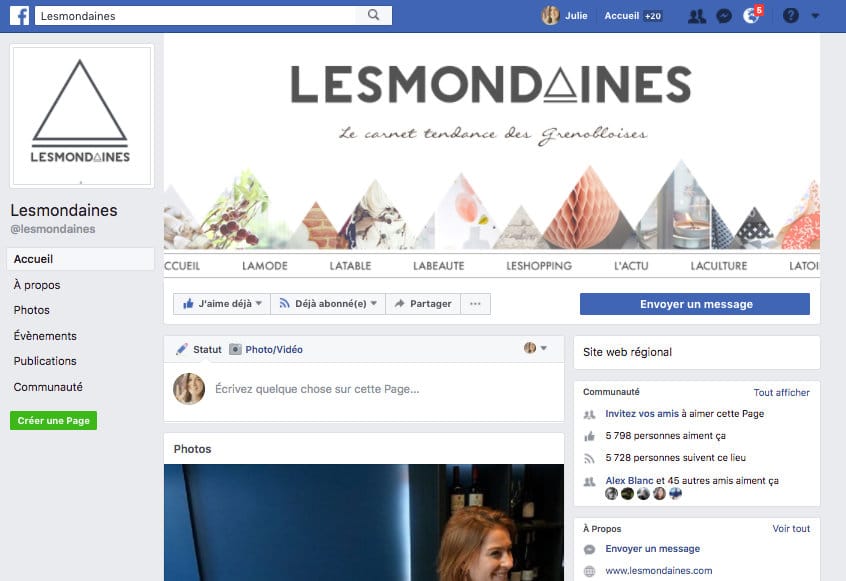
Task: Toggle the J'aime déjà like button
Action: [x=222, y=304]
